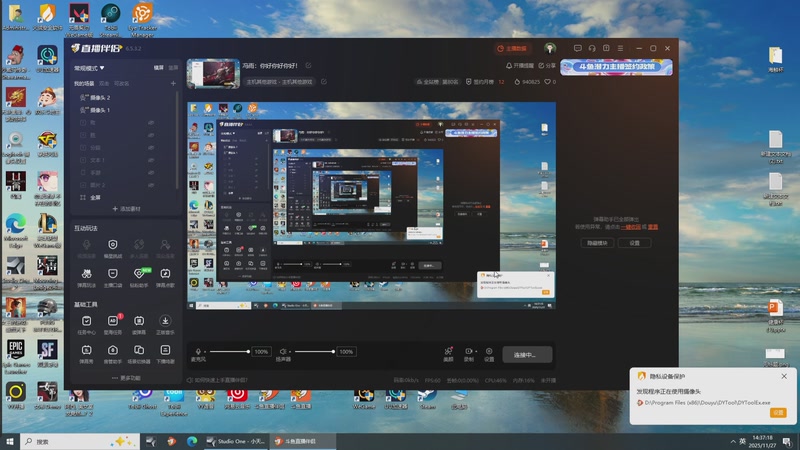This screenshot has height=450, width=800.
Task: Open the 正版音乐 download icon
Action: [165, 321]
